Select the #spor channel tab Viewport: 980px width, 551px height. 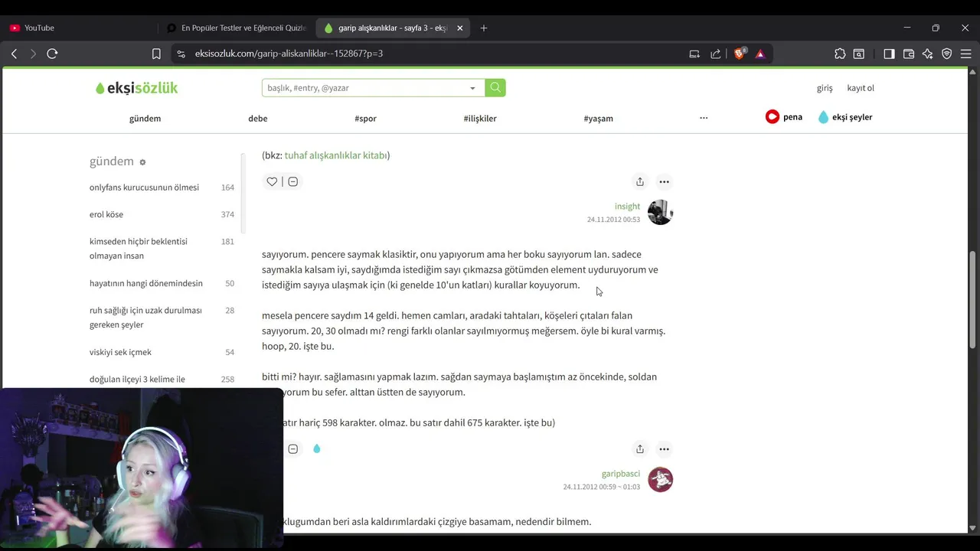tap(365, 119)
